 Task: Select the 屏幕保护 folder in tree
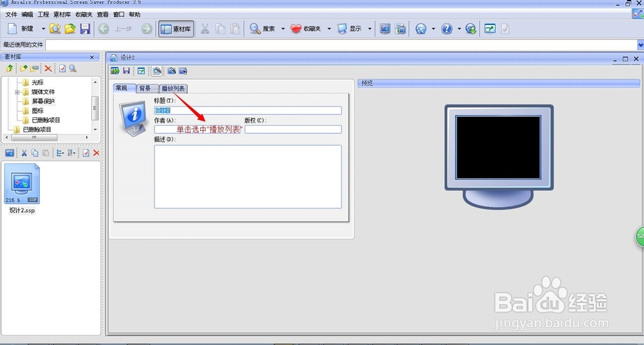(x=43, y=101)
